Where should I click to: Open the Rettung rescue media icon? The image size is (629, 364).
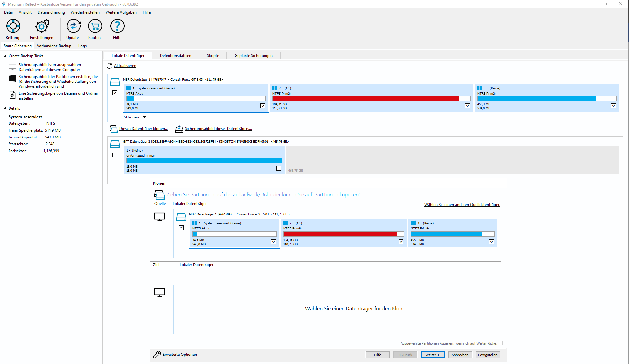point(13,26)
